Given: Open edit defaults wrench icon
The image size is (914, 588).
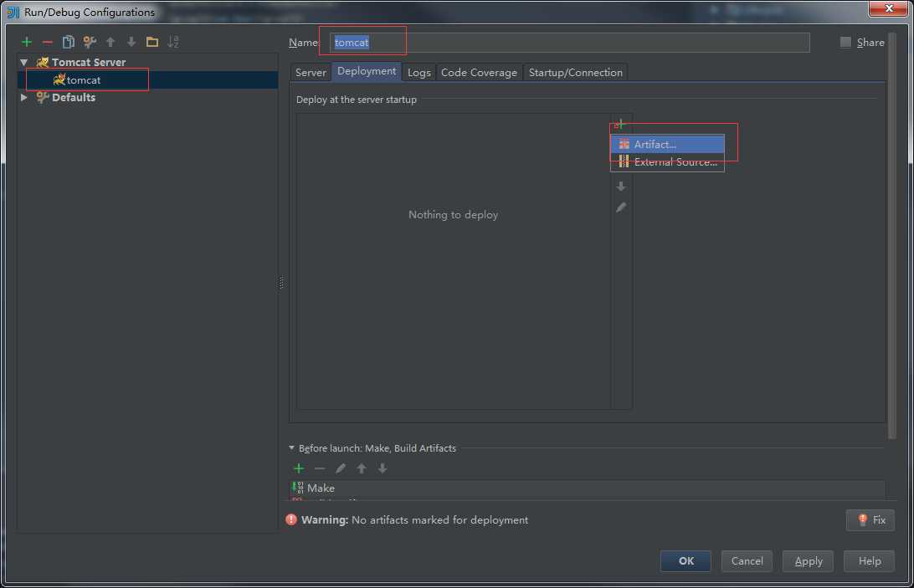Looking at the screenshot, I should click(90, 42).
